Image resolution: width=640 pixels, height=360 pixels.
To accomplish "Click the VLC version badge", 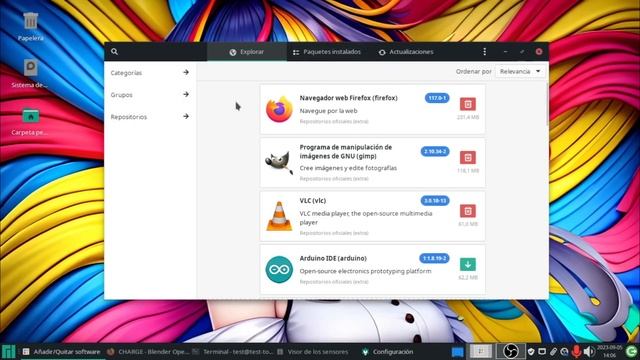I will click(435, 201).
